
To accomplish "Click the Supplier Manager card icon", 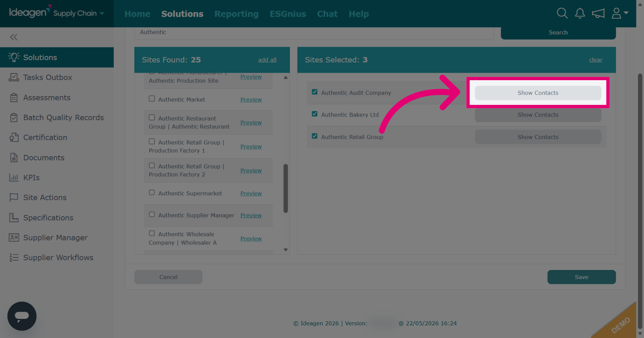I will coord(14,238).
